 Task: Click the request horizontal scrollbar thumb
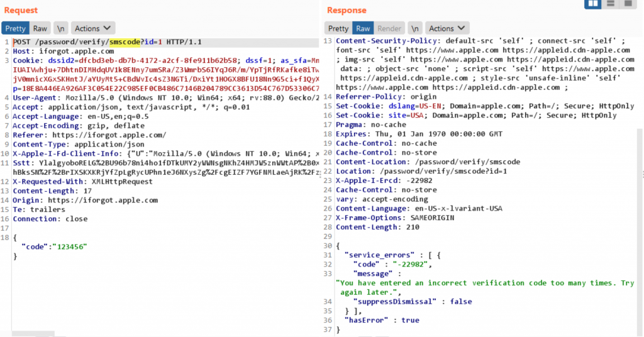33,334
